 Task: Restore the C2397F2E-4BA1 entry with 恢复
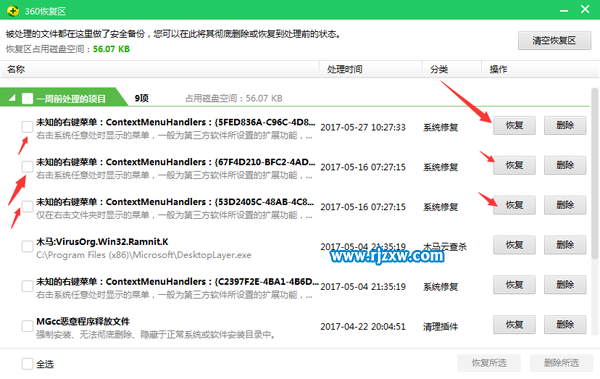pyautogui.click(x=514, y=285)
